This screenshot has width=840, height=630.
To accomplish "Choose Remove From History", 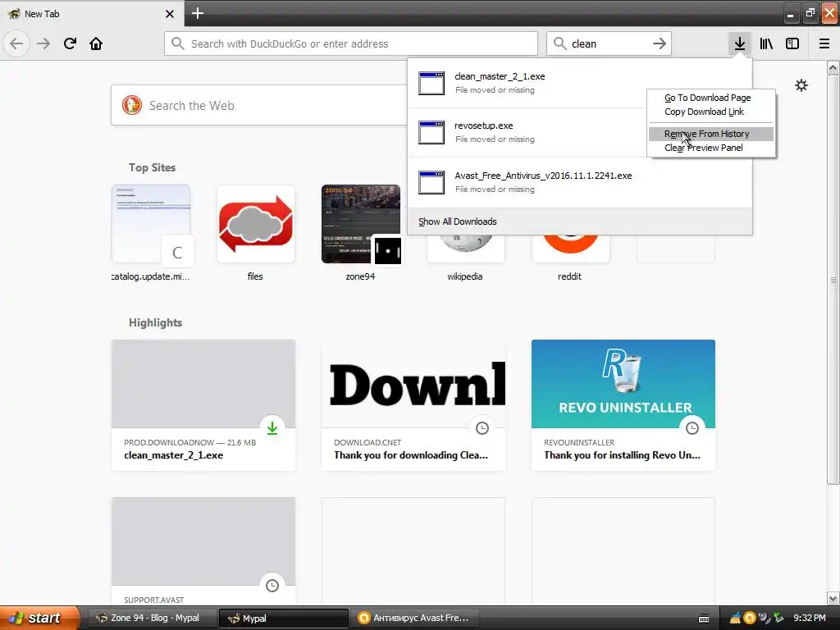I will click(711, 134).
